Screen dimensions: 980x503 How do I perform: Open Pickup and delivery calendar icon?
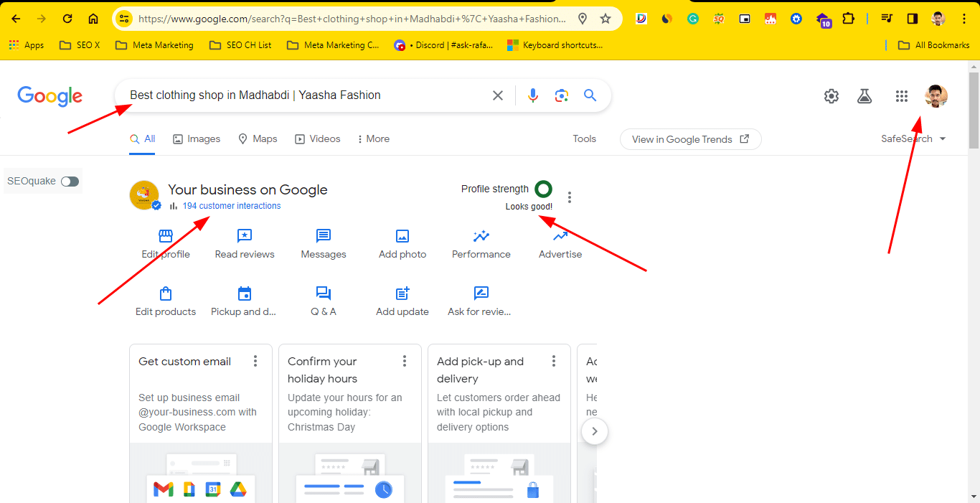point(245,293)
